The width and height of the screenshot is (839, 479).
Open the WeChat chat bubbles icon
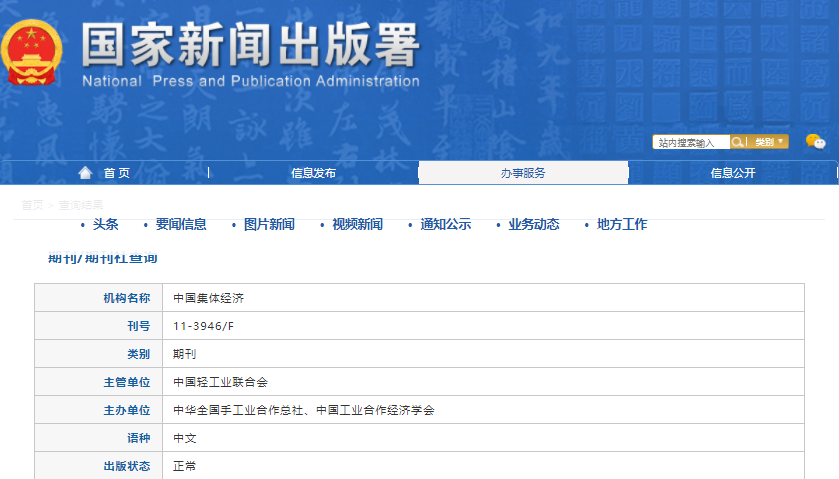(815, 142)
